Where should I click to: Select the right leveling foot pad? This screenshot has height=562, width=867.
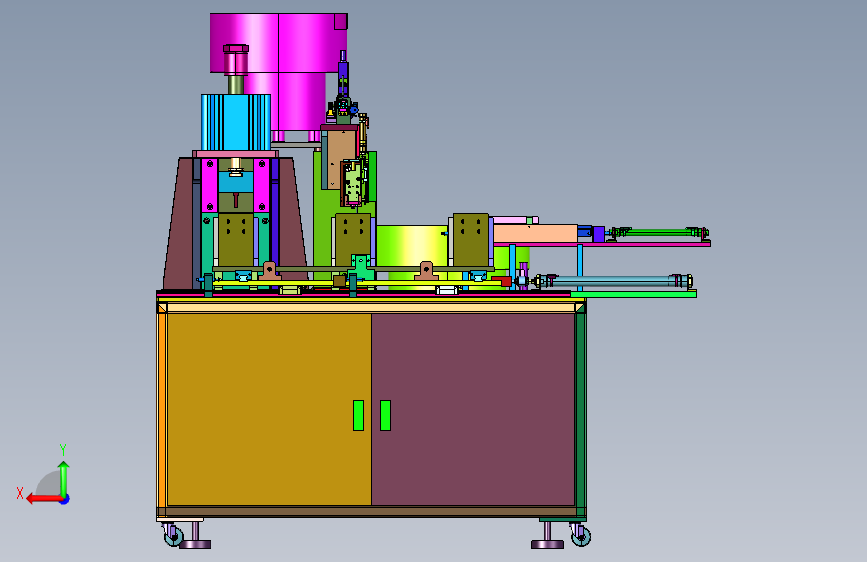[547, 544]
